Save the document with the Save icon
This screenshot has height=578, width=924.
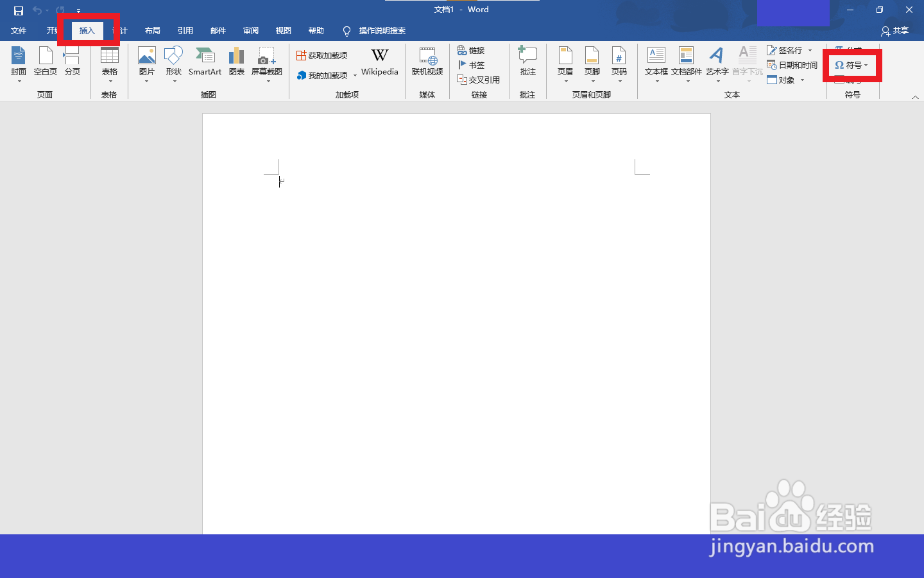point(19,10)
